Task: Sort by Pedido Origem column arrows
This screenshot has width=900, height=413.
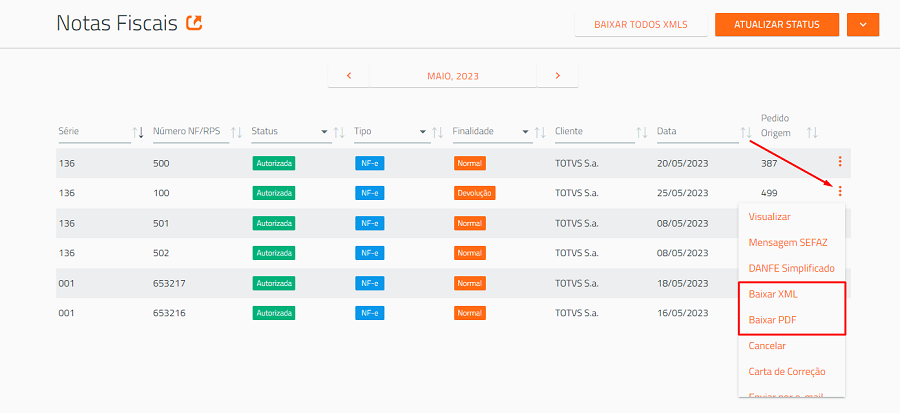Action: 812,133
